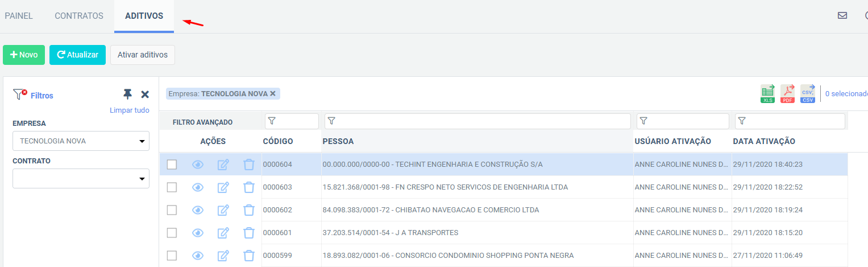Remove the TECNOLOGIA NOVA filter chip
Image resolution: width=868 pixels, height=267 pixels.
pos(273,93)
